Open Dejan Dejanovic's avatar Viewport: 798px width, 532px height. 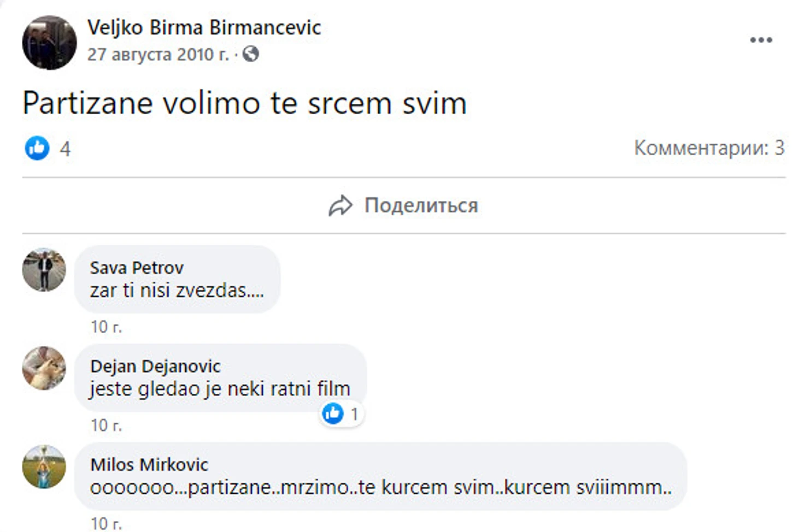pyautogui.click(x=44, y=368)
